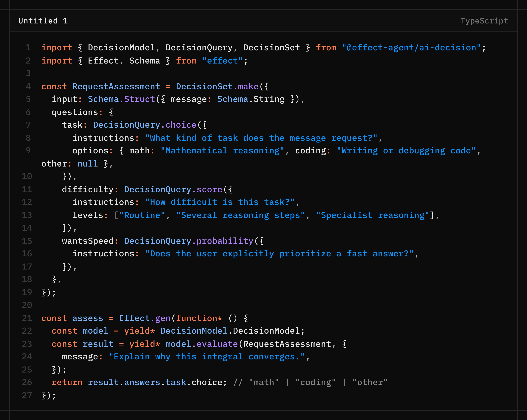Click the "effect" module string on line 2
Screen dimensions: 527x420
[222, 61]
